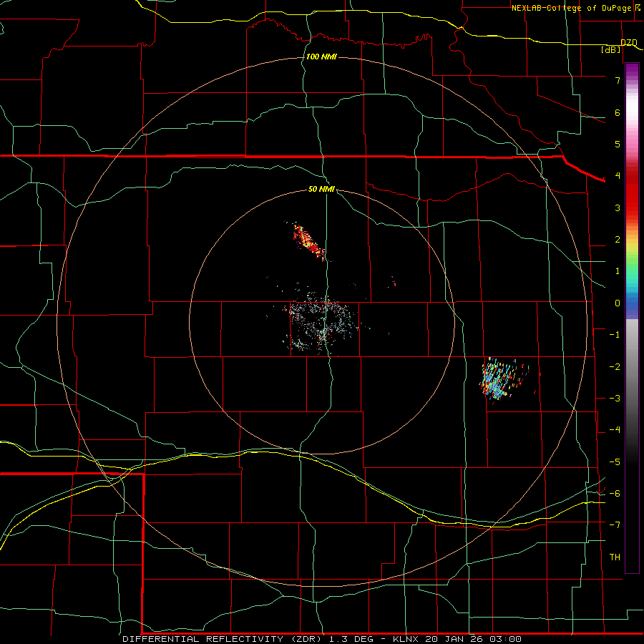Click the scale tick label "4"
The width and height of the screenshot is (644, 644).
pos(618,176)
